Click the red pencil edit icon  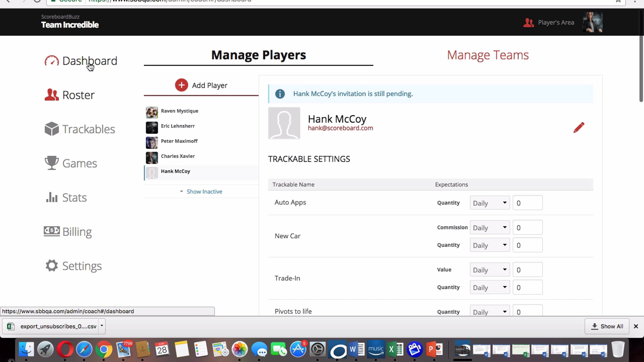pyautogui.click(x=579, y=128)
